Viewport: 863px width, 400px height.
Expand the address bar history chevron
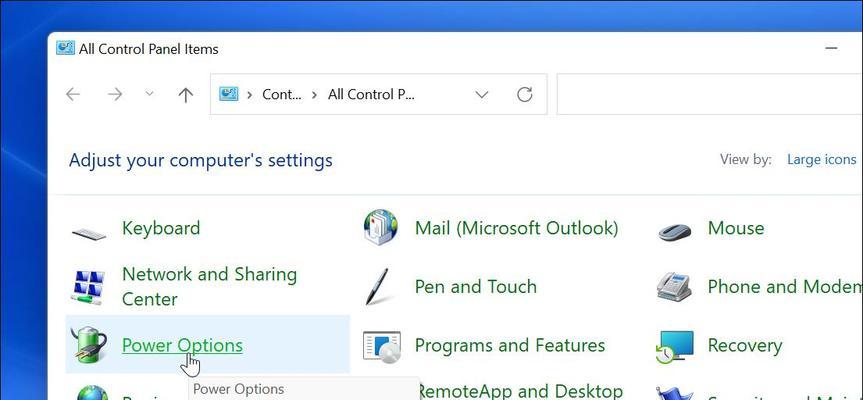pos(482,95)
